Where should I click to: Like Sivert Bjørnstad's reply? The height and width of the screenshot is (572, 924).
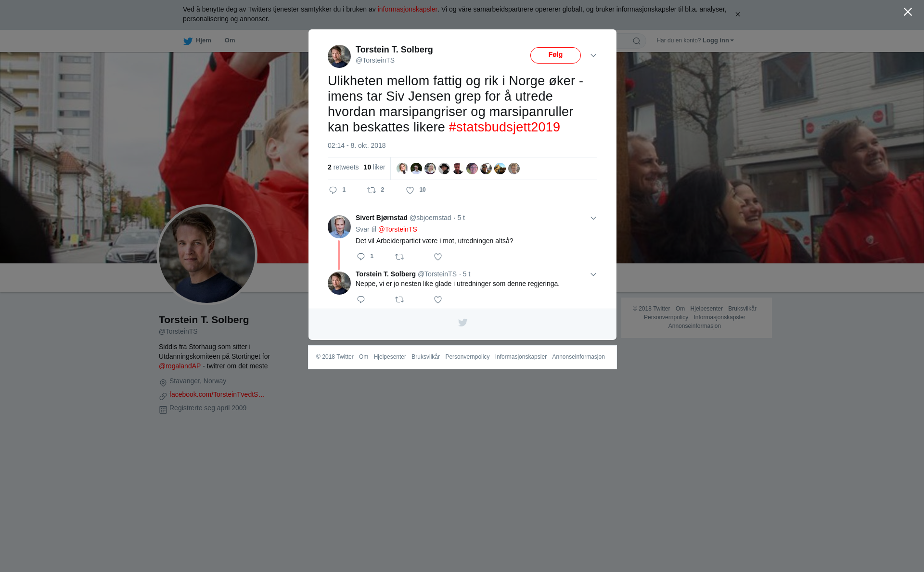(x=438, y=257)
